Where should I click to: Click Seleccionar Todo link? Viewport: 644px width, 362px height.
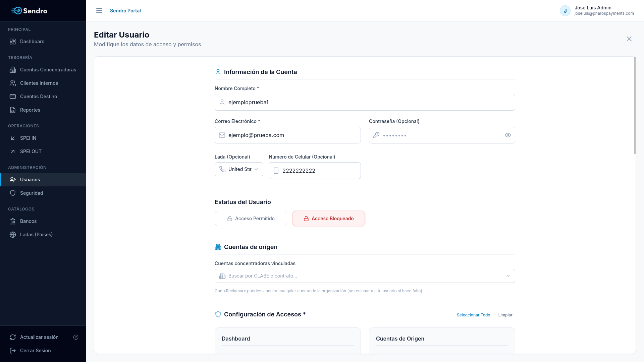(473, 315)
